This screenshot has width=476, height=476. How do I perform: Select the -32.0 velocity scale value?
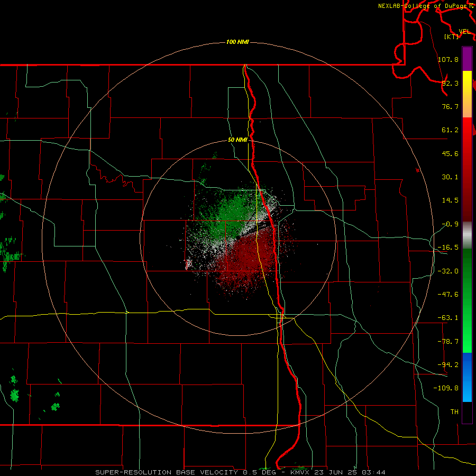pyautogui.click(x=448, y=271)
